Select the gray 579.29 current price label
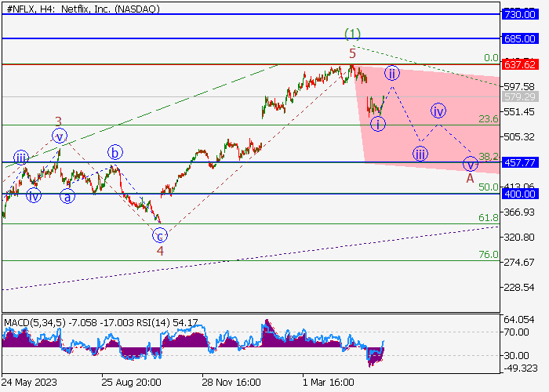 pyautogui.click(x=519, y=96)
